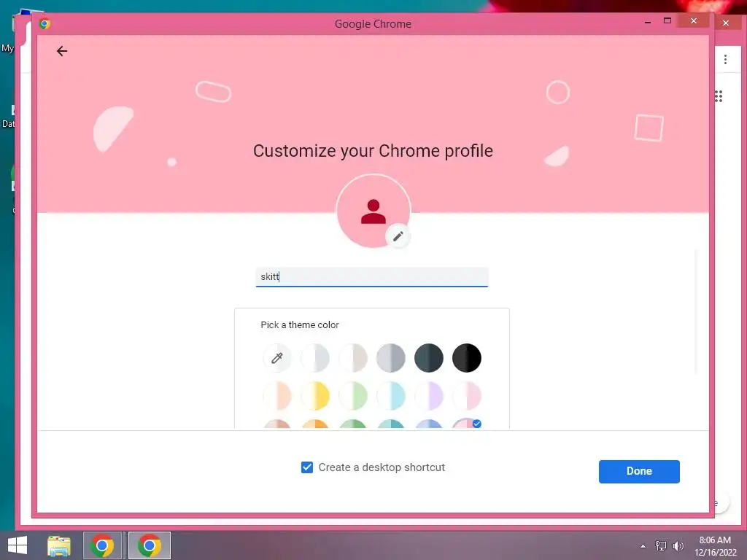This screenshot has width=747, height=560.
Task: Close the profile dialog window
Action: point(694,21)
